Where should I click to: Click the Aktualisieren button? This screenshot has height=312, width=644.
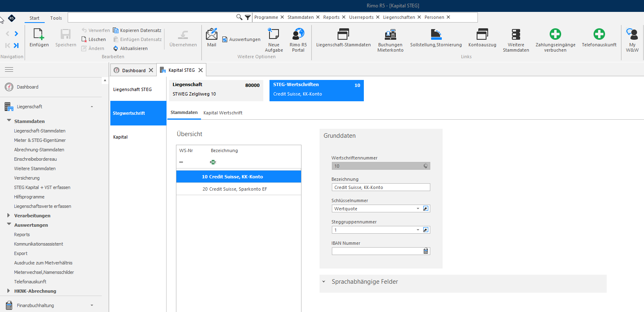tap(130, 48)
